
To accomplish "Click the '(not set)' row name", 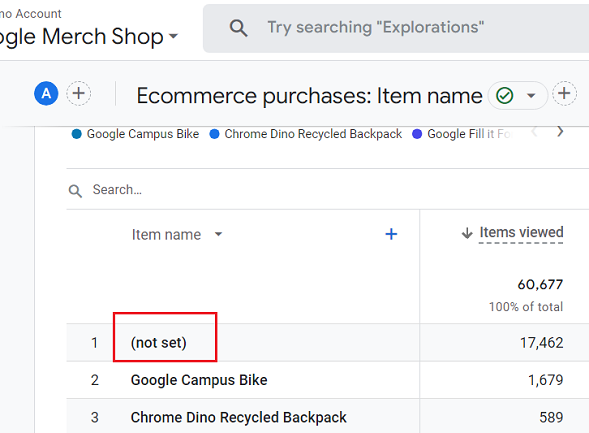I will click(159, 342).
